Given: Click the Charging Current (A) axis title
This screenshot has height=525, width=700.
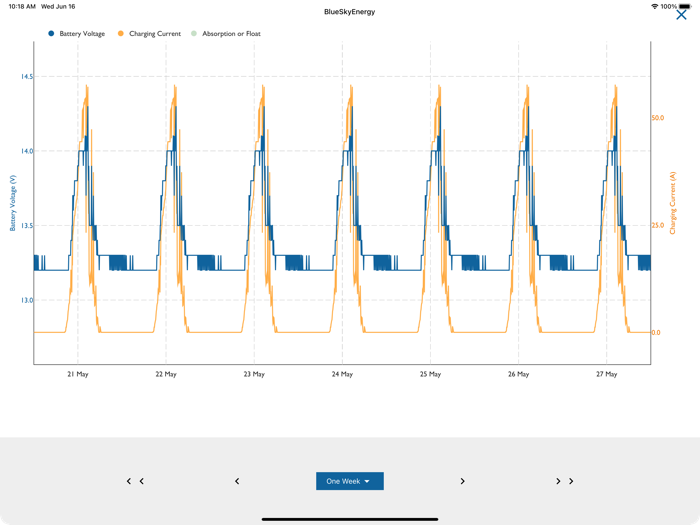Looking at the screenshot, I should click(673, 203).
